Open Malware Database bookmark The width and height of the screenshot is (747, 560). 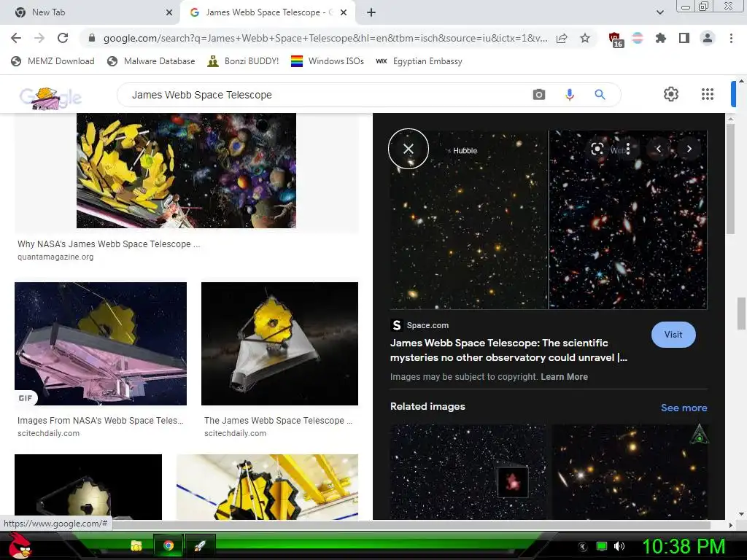[151, 61]
